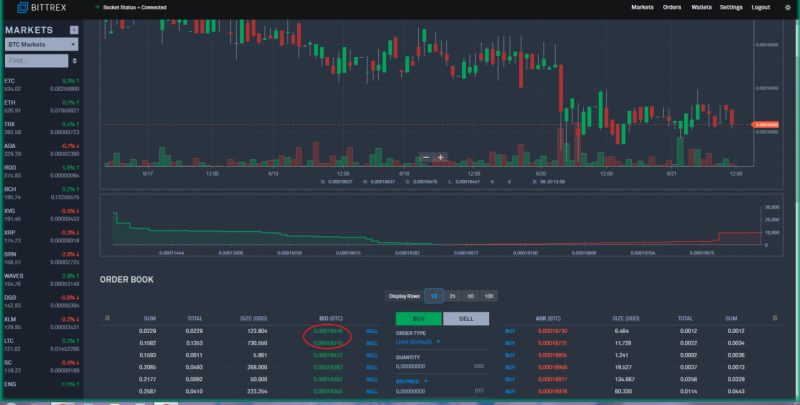Viewport: 800px width, 405px height.
Task: Select the green BUY tab
Action: (418, 319)
